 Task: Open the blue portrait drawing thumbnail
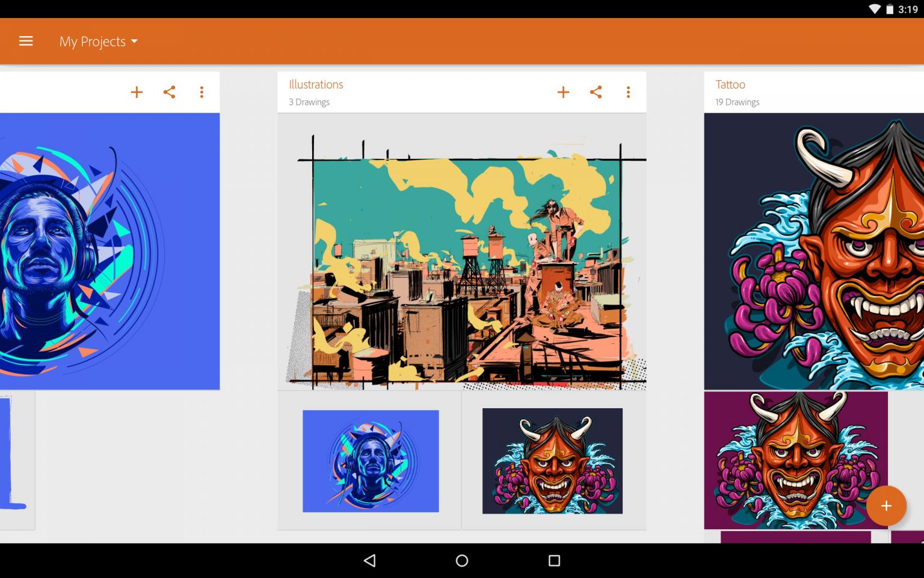click(370, 461)
